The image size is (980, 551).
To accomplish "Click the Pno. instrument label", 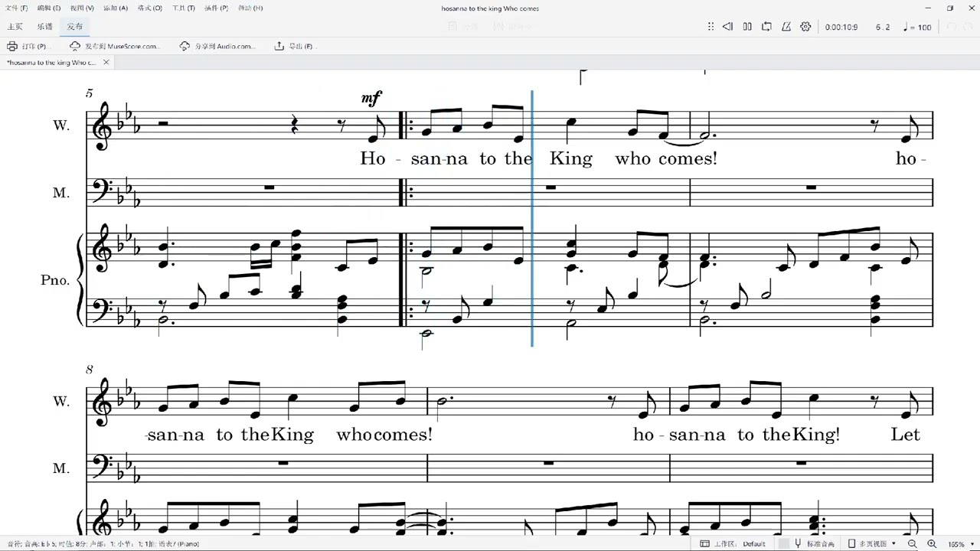I will click(x=55, y=280).
